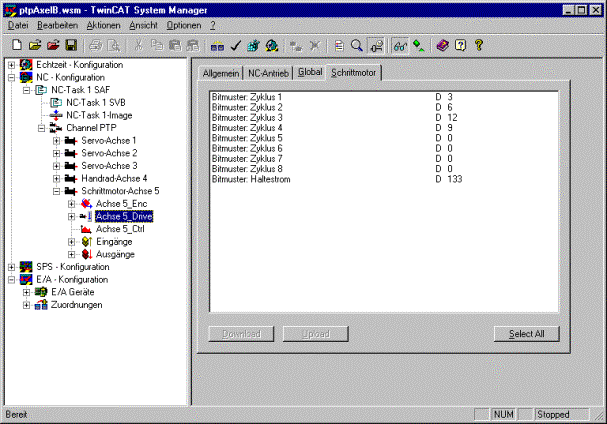607x424 pixels.
Task: Expand the Handrad-Achse 4 node
Action: tap(57, 179)
